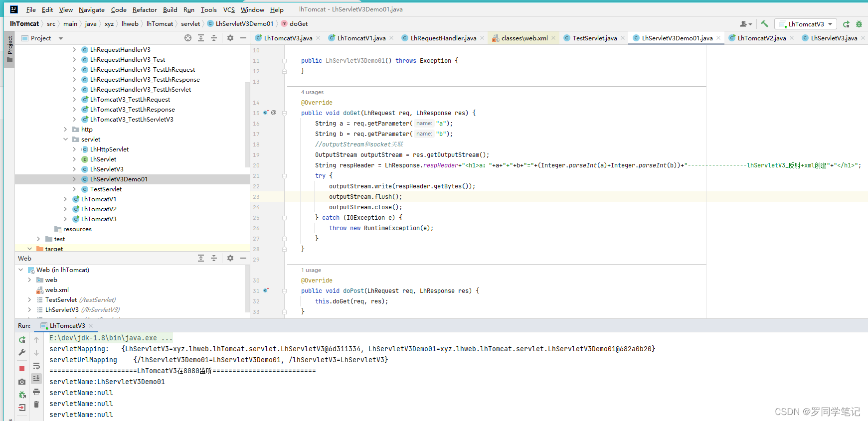868x421 pixels.
Task: Click lhTomcat breadcrumb in navigation bar
Action: click(x=160, y=24)
